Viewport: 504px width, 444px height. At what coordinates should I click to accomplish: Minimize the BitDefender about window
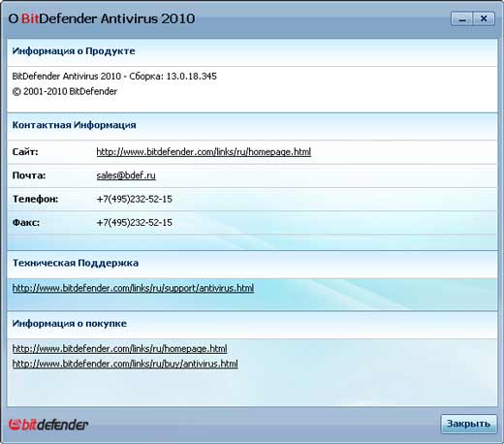point(462,18)
